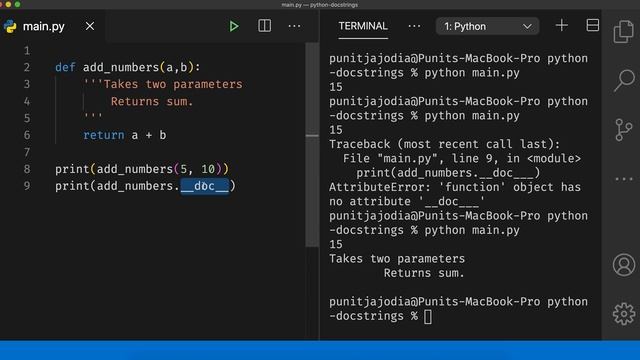Click 'Takes two parameters' docstring text
Viewport: 640px width, 360px height.
click(173, 84)
